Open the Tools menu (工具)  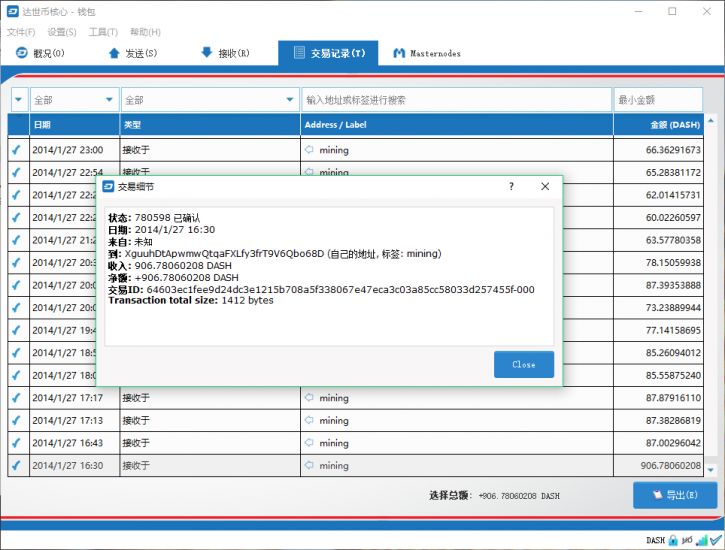103,32
